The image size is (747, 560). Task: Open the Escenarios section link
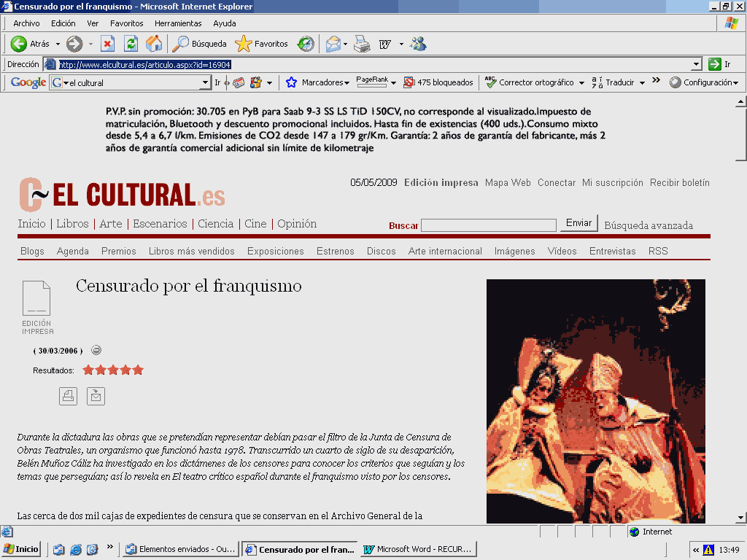point(160,224)
